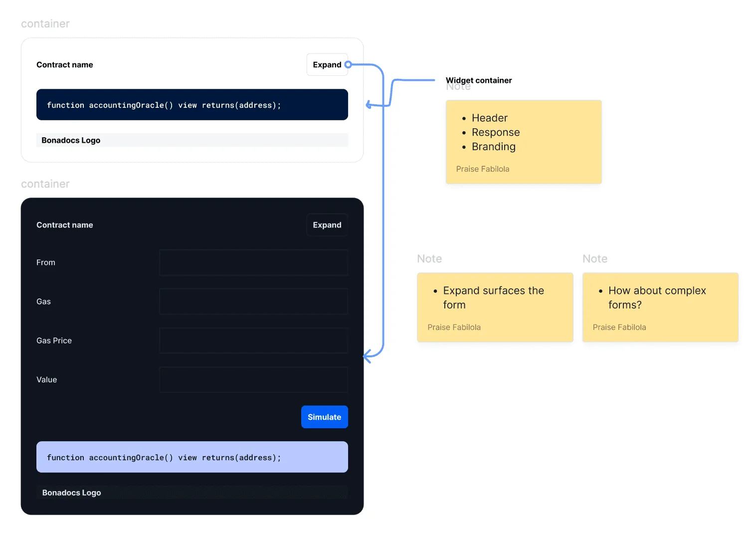The width and height of the screenshot is (756, 550).
Task: Select the Widget container label
Action: point(479,80)
